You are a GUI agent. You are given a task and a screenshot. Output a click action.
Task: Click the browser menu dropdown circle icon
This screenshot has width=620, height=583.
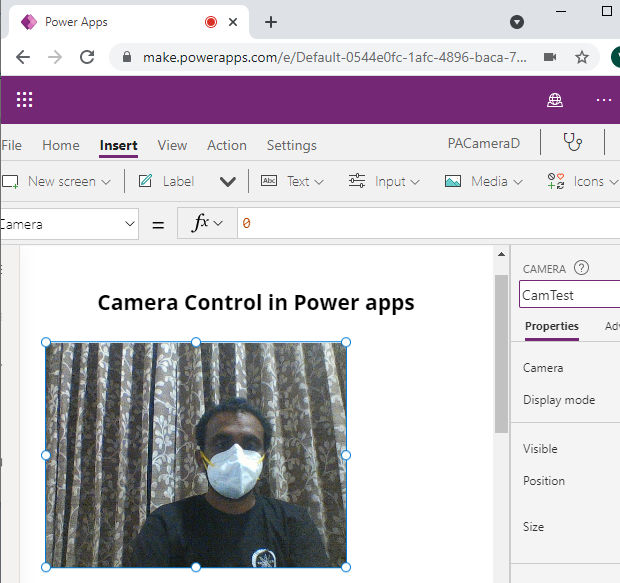coord(517,22)
